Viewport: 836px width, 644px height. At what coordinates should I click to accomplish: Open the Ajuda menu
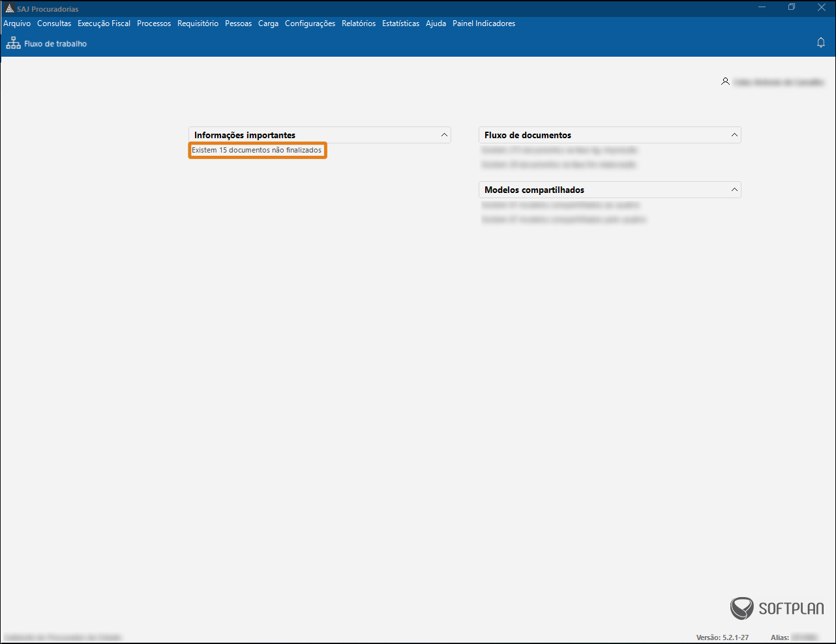pos(436,23)
